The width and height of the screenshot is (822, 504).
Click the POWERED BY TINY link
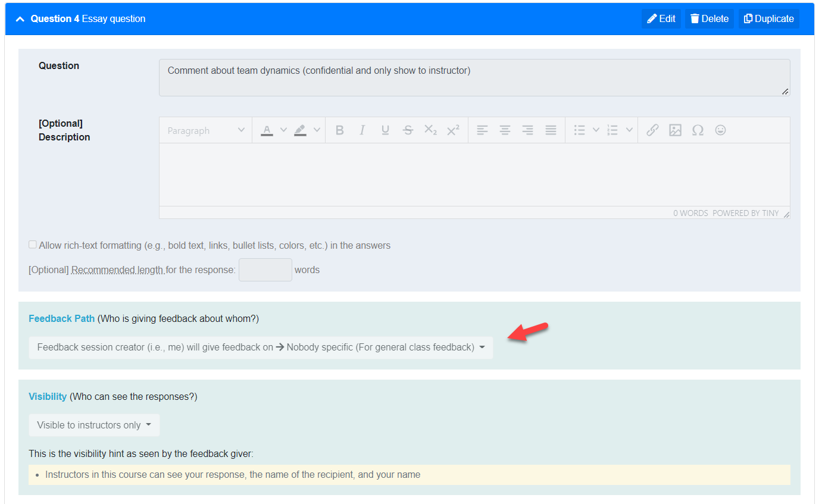click(746, 213)
